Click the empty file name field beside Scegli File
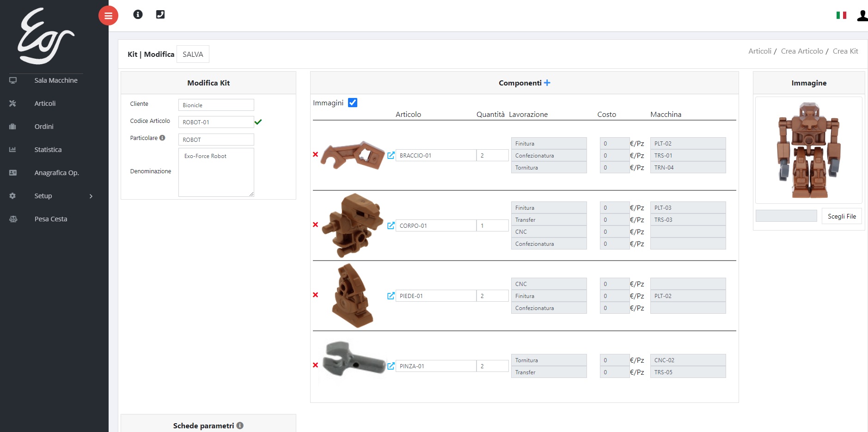The height and width of the screenshot is (432, 868). (x=786, y=216)
